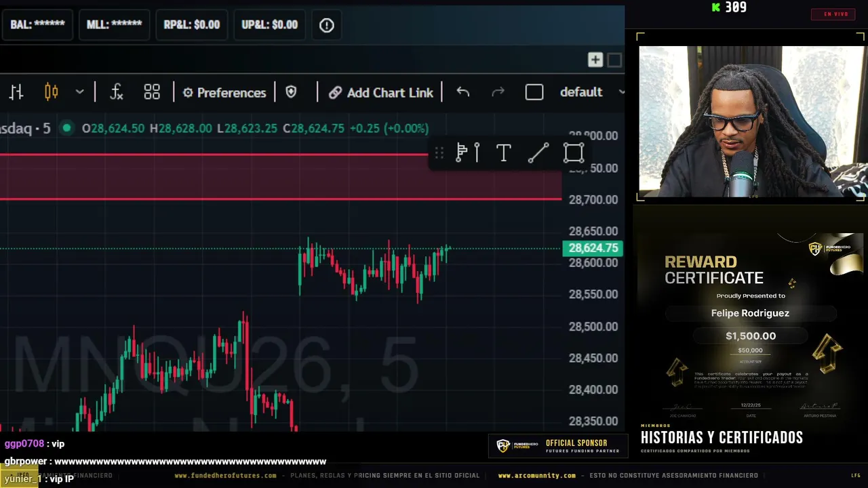This screenshot has width=868, height=488.
Task: Click the high price H28,628.00
Action: 181,128
